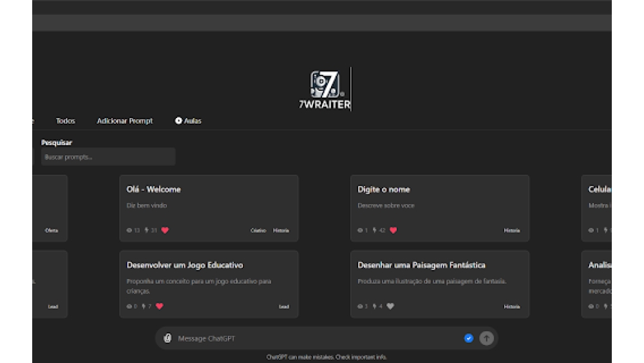This screenshot has width=644, height=363.
Task: Click eye icon on the Celula card
Action: coord(591,230)
